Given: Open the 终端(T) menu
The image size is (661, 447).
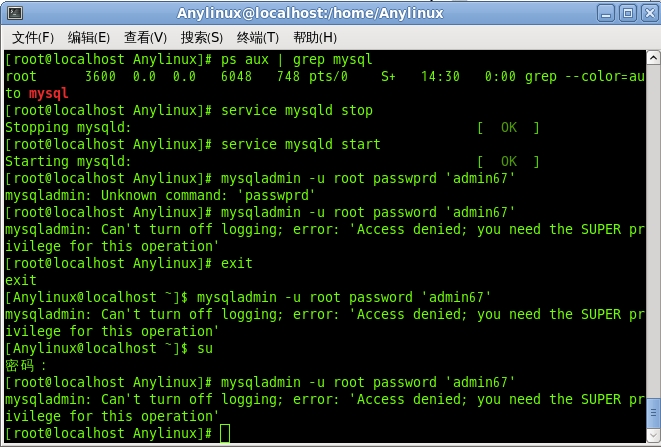Looking at the screenshot, I should tap(258, 38).
